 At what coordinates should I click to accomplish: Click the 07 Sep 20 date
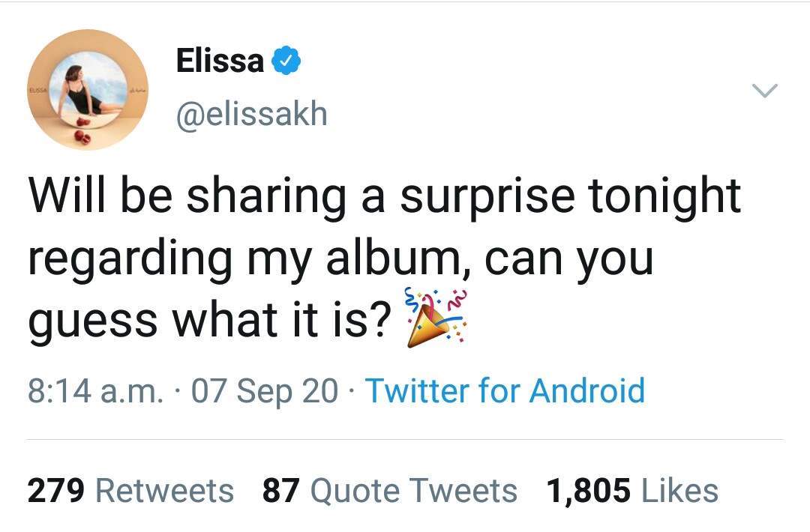coord(265,391)
